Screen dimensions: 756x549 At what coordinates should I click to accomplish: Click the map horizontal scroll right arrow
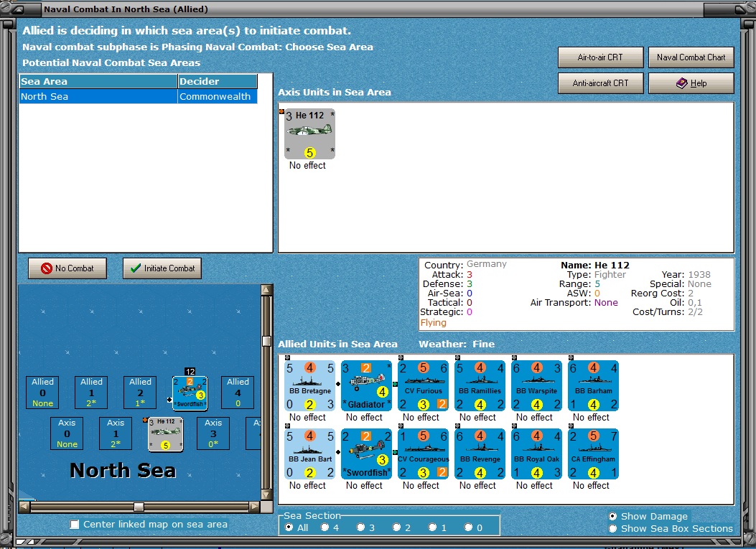click(254, 507)
